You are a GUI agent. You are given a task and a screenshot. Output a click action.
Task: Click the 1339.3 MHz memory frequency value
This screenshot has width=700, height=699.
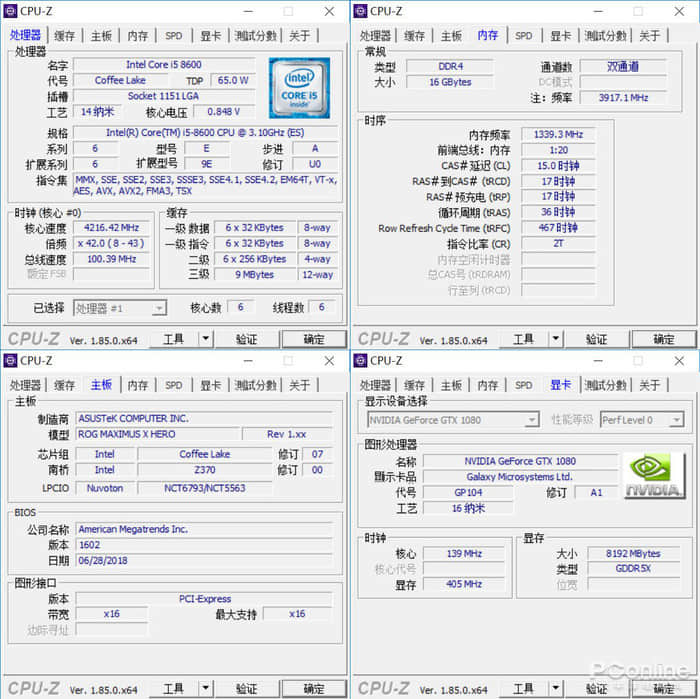[x=558, y=134]
